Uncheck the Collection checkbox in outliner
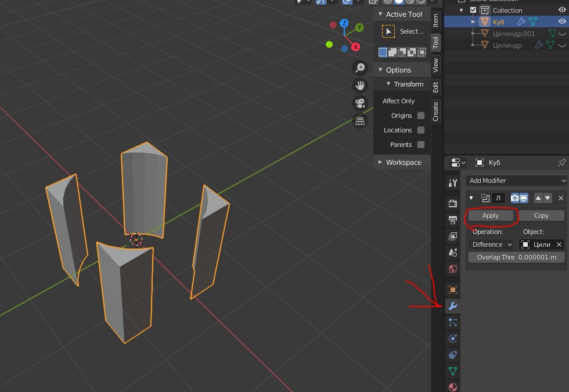Image resolution: width=569 pixels, height=392 pixels. click(473, 10)
